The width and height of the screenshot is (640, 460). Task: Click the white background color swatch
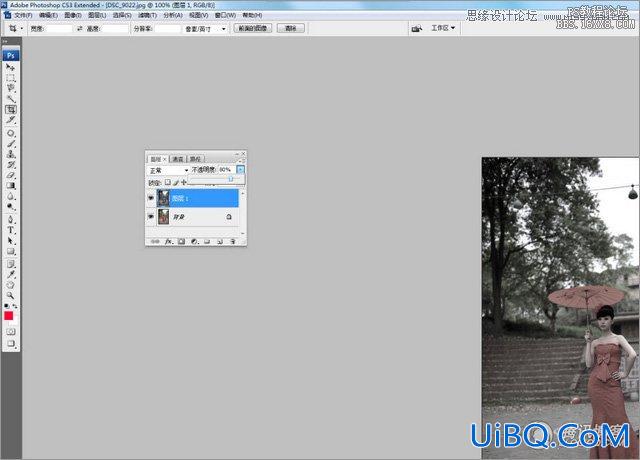pos(15,321)
